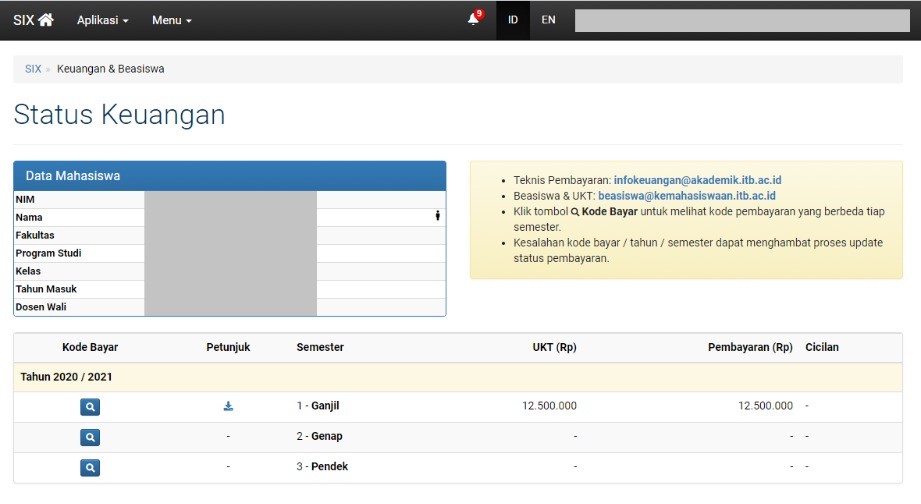Click the Cicilan column header
Viewport: 921px width, 504px height.
[822, 347]
